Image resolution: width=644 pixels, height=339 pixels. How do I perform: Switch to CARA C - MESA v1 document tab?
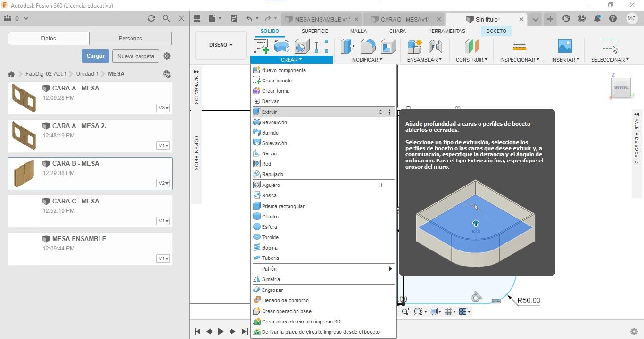coord(405,19)
